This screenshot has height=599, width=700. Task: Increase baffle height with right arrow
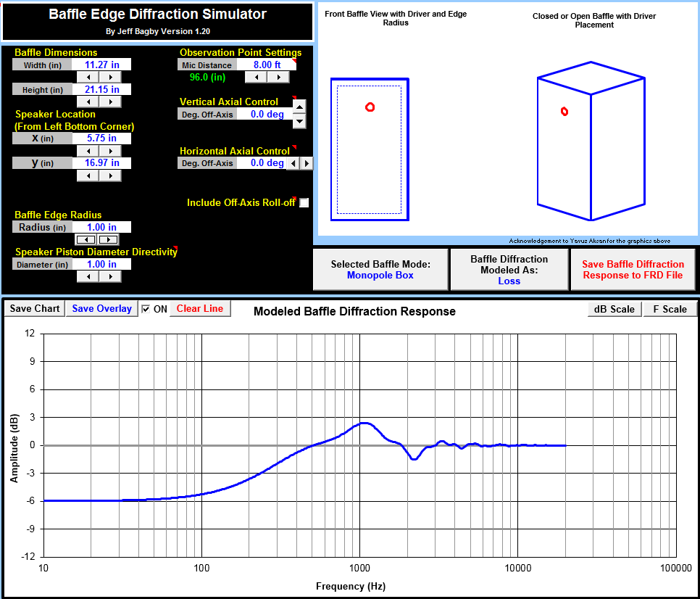[110, 102]
